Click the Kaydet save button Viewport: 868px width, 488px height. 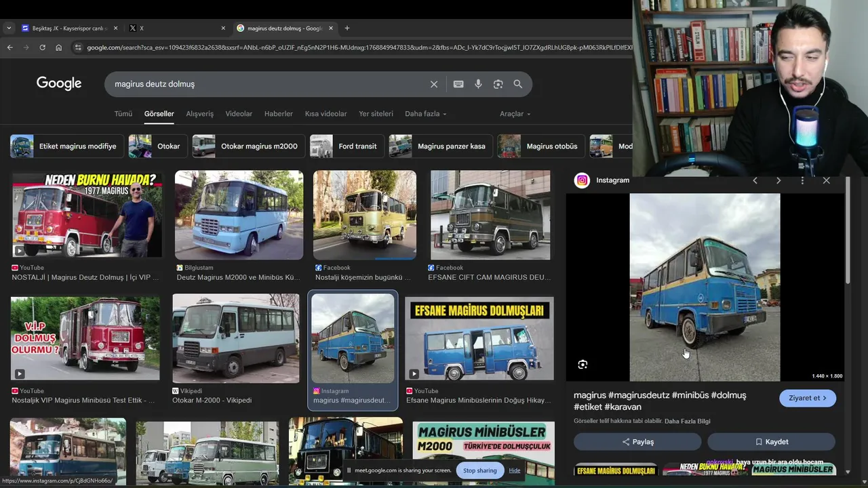tap(771, 442)
